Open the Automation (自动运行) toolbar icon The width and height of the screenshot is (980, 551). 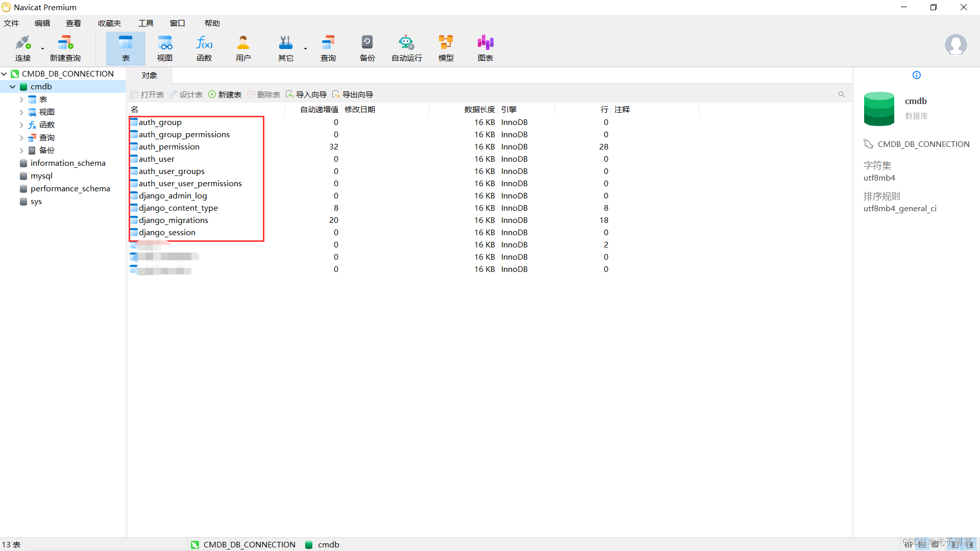coord(406,48)
